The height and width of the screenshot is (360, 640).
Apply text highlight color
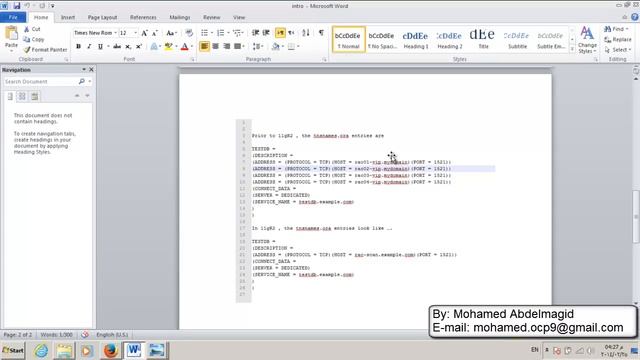tap(168, 47)
